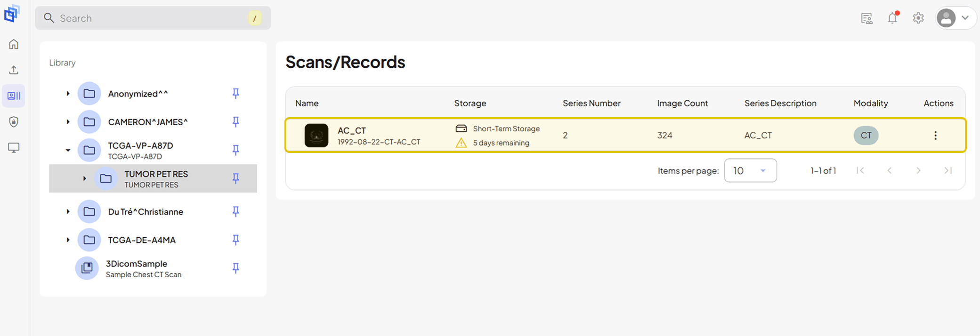Open the Upload icon in sidebar
The height and width of the screenshot is (336, 980).
[14, 70]
